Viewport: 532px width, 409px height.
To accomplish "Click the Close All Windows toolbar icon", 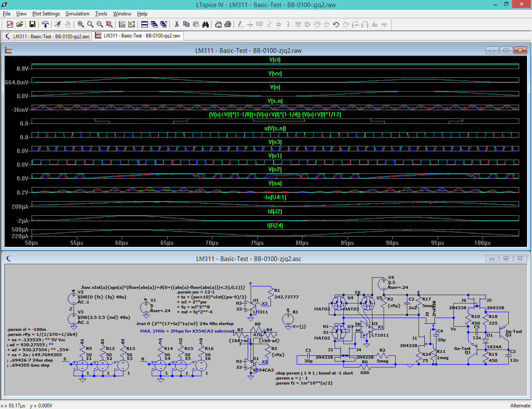I will [x=164, y=25].
